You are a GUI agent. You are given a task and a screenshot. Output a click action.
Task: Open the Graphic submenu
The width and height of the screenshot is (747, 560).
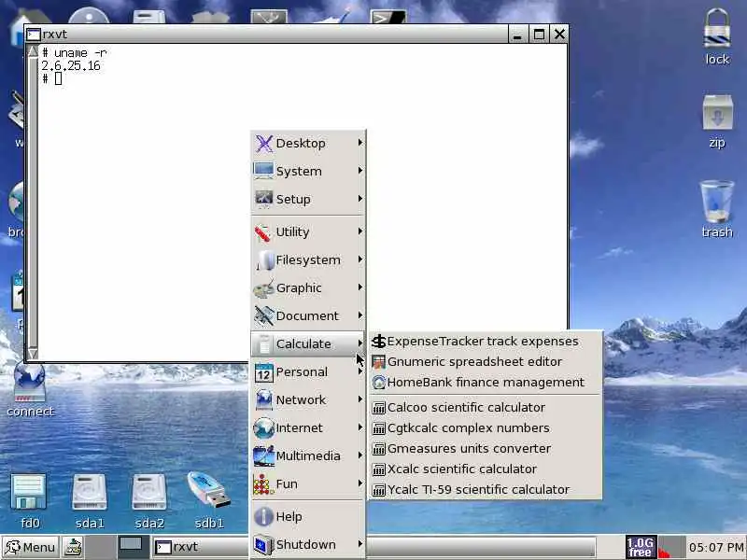pos(308,288)
